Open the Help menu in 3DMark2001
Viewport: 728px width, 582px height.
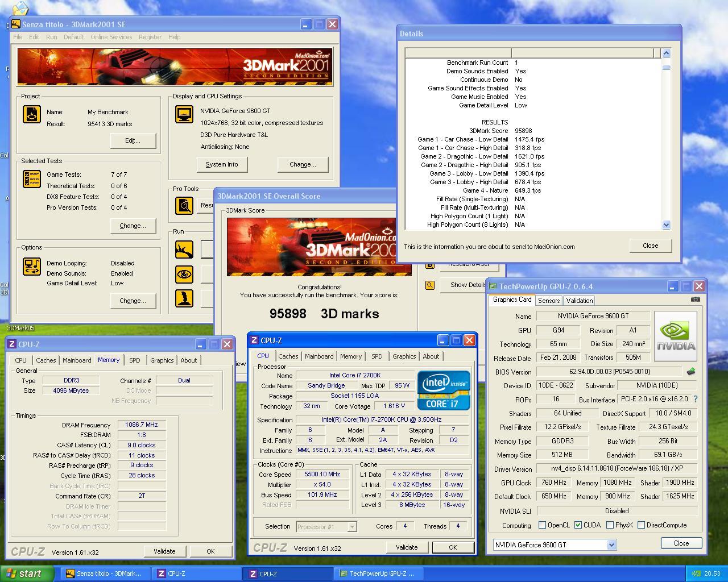coord(174,37)
